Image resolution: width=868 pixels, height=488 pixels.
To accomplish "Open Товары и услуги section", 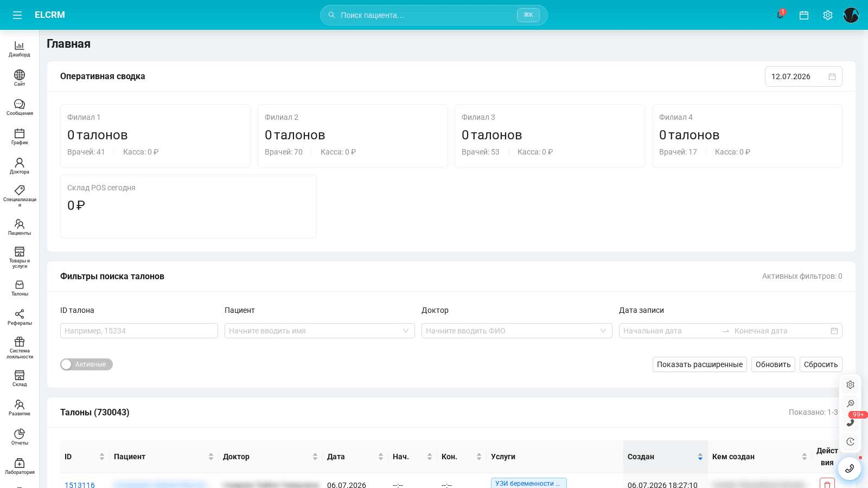I will point(20,258).
